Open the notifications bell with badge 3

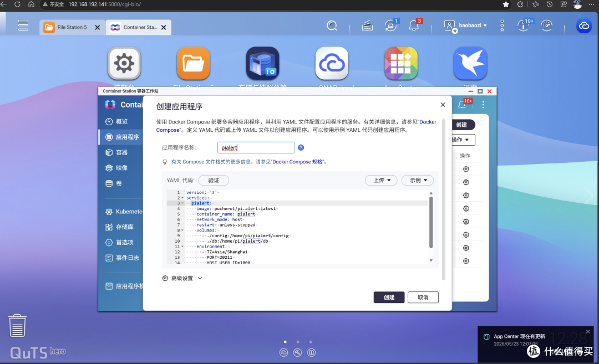(414, 25)
